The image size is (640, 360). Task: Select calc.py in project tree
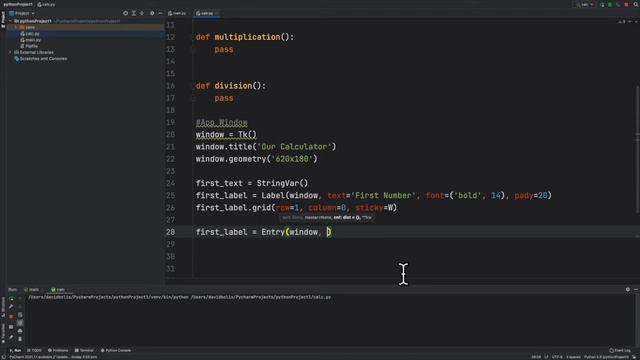click(x=30, y=33)
